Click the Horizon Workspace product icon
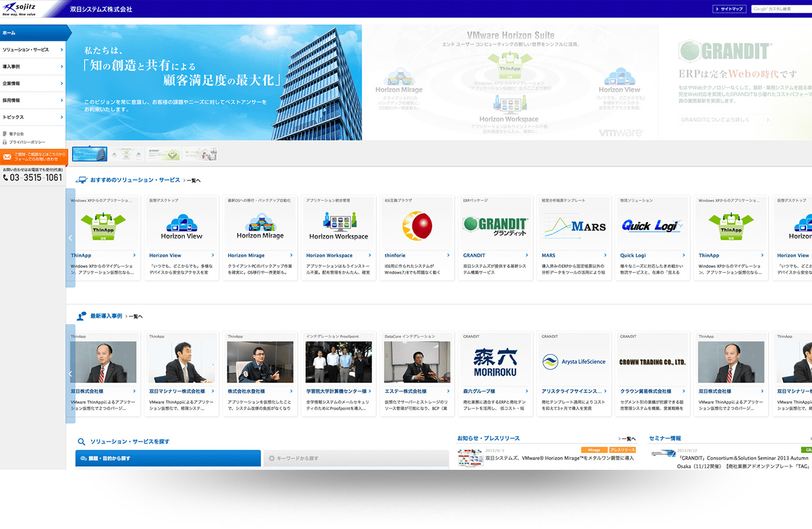This screenshot has height=529, width=812. point(339,227)
